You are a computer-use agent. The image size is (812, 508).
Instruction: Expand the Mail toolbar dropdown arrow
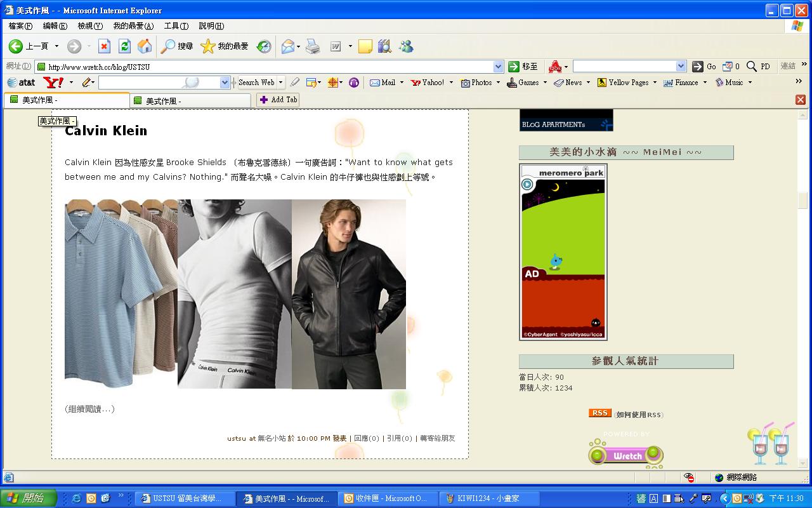tap(402, 83)
